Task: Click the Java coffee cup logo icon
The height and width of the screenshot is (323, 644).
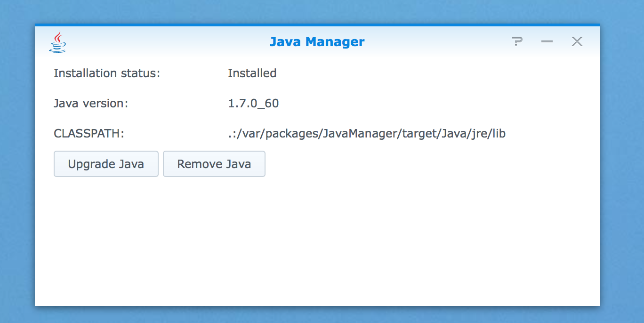Action: [57, 41]
